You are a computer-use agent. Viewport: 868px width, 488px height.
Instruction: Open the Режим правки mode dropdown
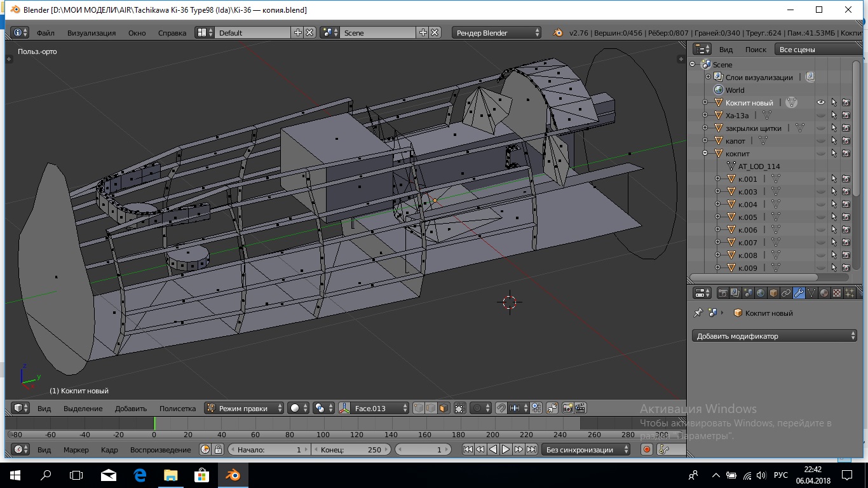click(244, 408)
